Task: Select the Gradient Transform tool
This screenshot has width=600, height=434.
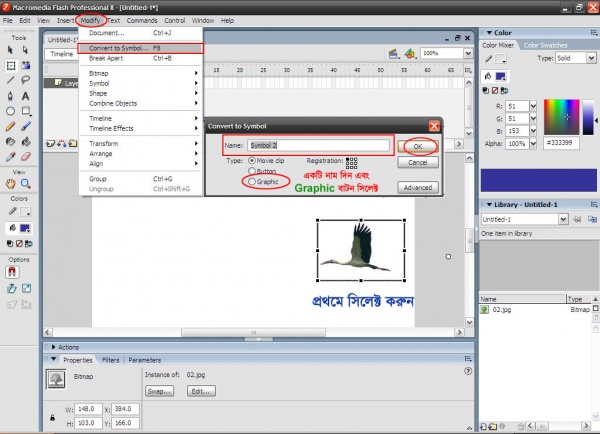Action: tap(26, 65)
